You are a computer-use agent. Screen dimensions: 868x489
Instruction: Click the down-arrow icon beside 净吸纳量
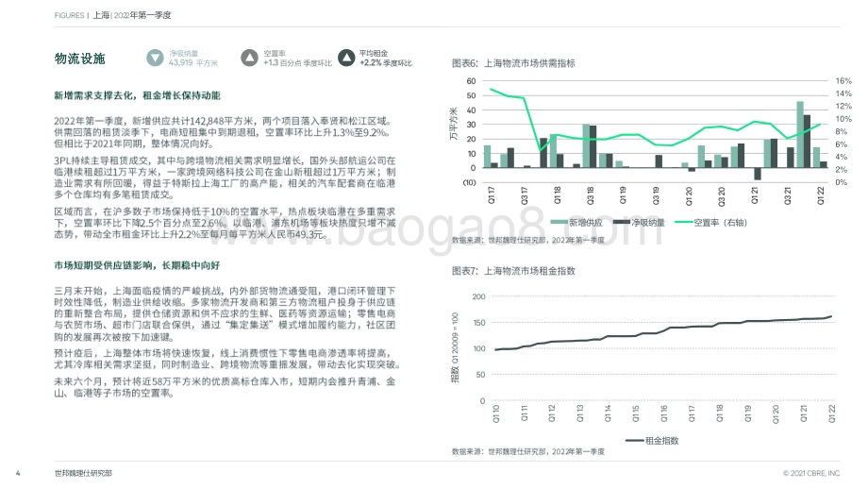point(155,58)
